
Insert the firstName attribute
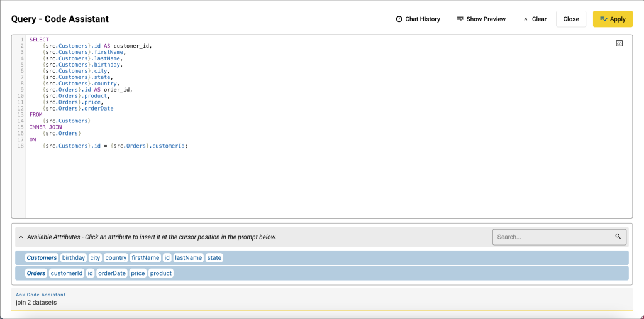pyautogui.click(x=145, y=257)
